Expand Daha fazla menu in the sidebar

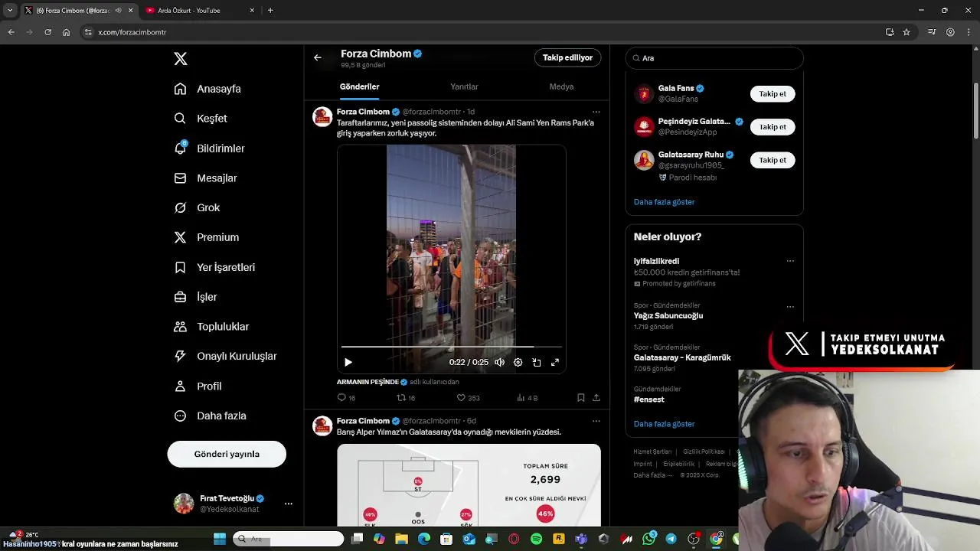(x=210, y=416)
